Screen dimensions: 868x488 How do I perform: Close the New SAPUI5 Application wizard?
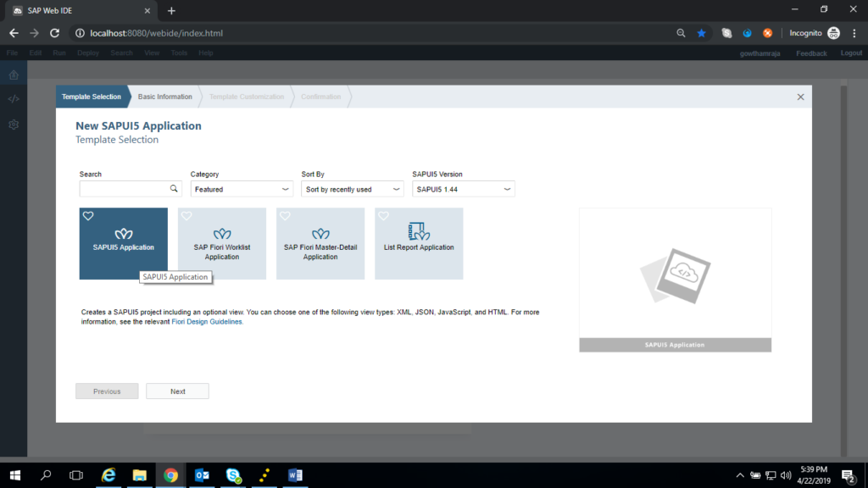click(x=800, y=97)
